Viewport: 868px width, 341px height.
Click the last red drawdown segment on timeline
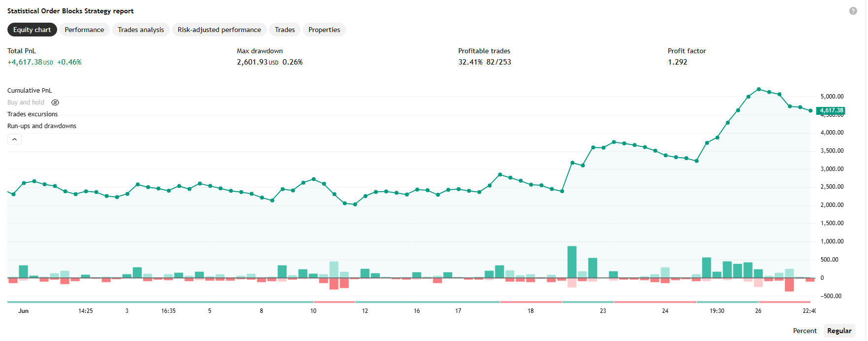tap(785, 302)
